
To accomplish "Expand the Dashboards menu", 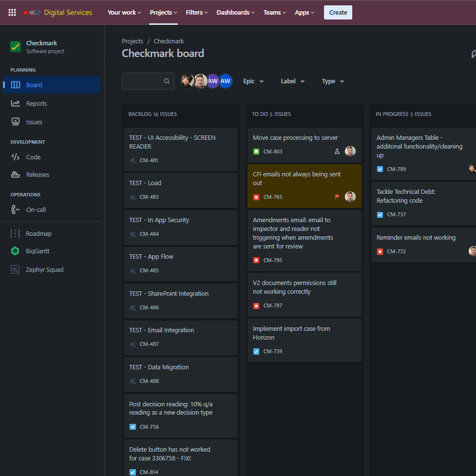I will click(235, 13).
